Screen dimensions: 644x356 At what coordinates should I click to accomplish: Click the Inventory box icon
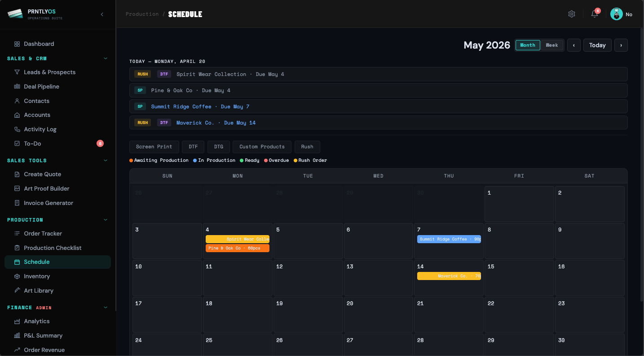pyautogui.click(x=17, y=276)
